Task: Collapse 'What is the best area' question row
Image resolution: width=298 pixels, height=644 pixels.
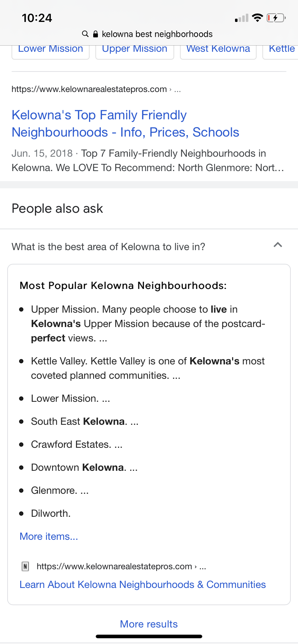Action: [108, 247]
